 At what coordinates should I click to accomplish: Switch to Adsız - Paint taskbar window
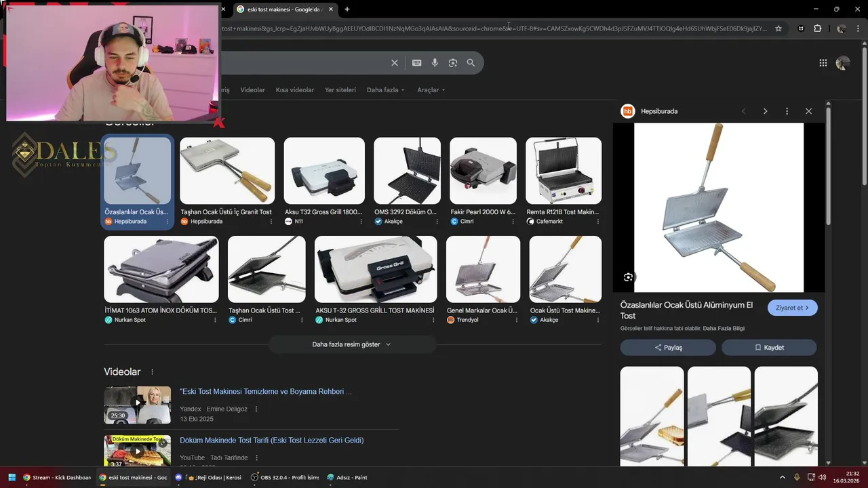[347, 477]
